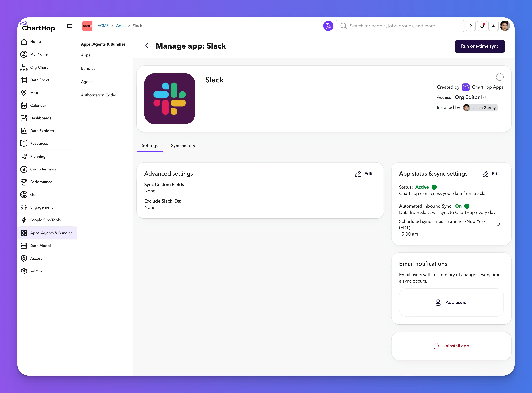532x393 pixels.
Task: Open the help question mark icon
Action: tap(471, 26)
